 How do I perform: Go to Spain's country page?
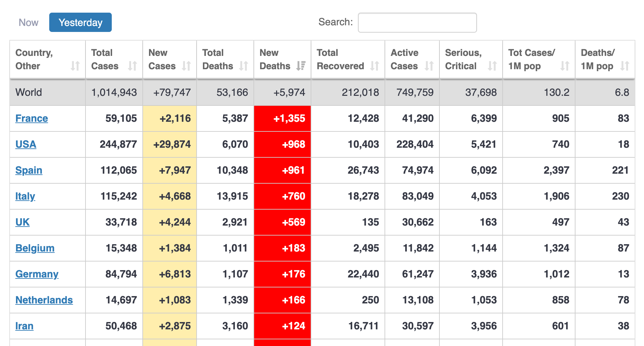point(29,170)
